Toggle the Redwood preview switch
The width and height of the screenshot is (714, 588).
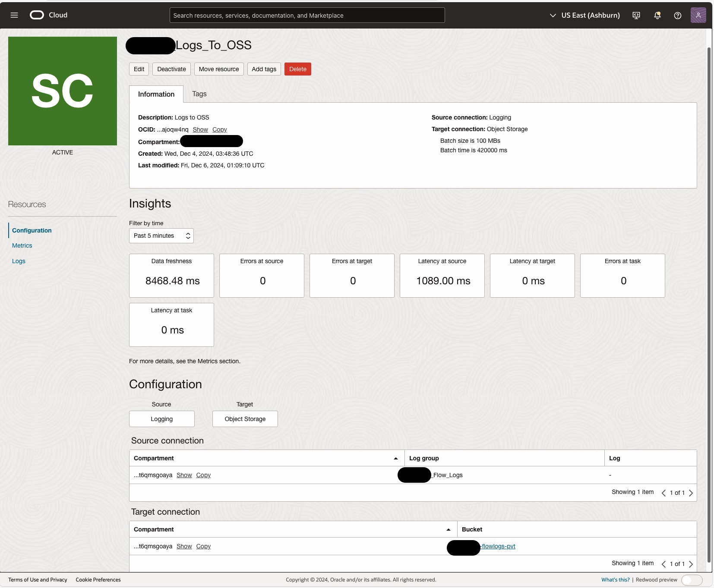click(692, 580)
